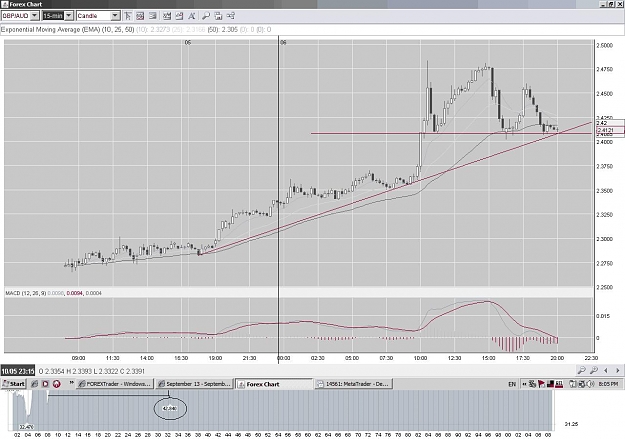Click the Exponential Moving Average indicator label
Screen dimensions: 625x439
67,30
